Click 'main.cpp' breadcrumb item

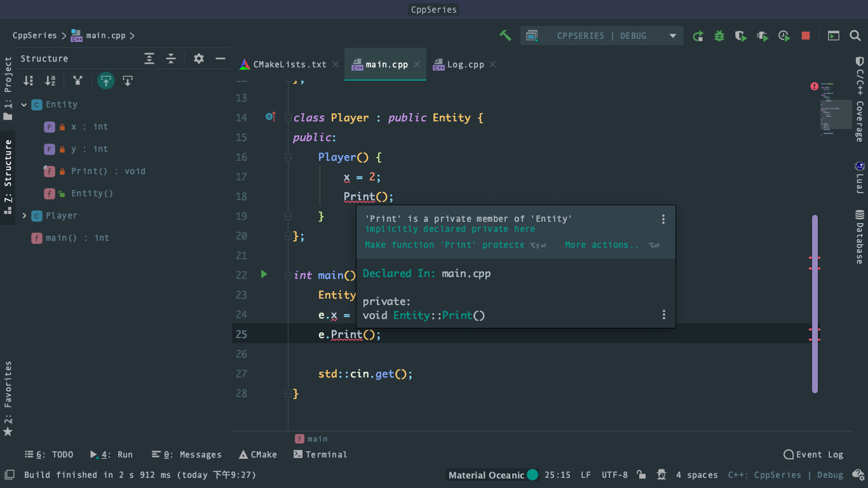[x=98, y=36]
